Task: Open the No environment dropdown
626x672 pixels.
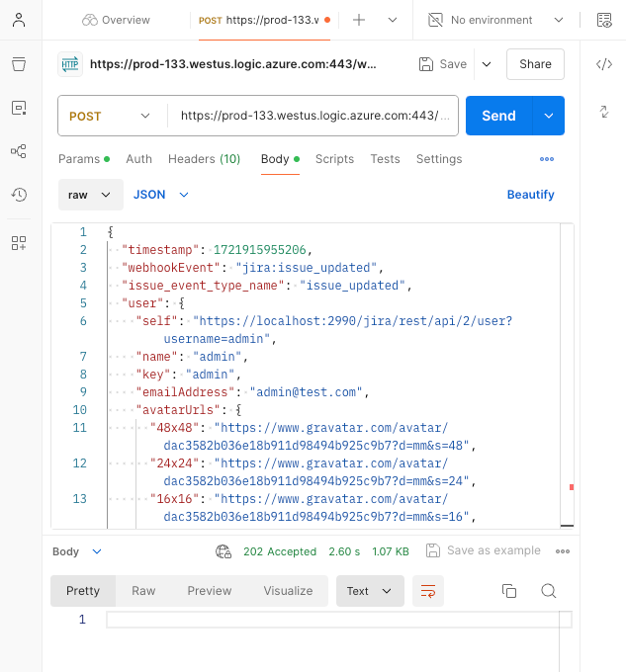Action: tap(495, 20)
